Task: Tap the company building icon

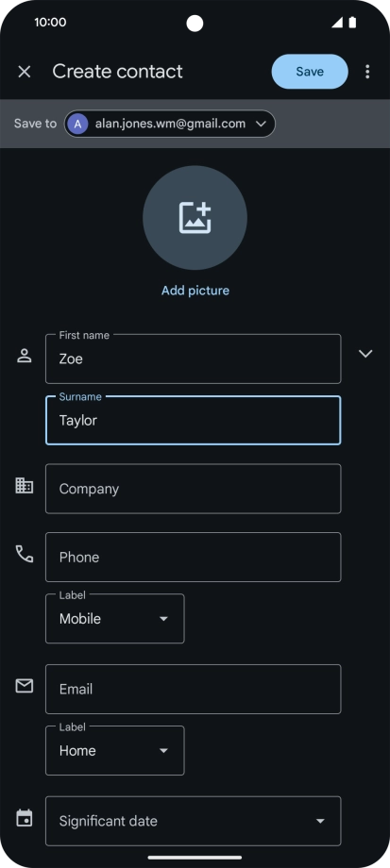Action: 25,486
